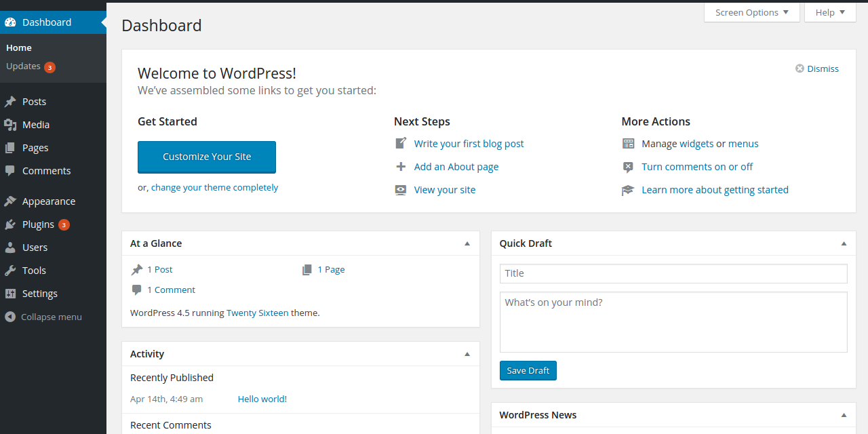
Task: Select the Pages icon in sidebar
Action: [10, 147]
